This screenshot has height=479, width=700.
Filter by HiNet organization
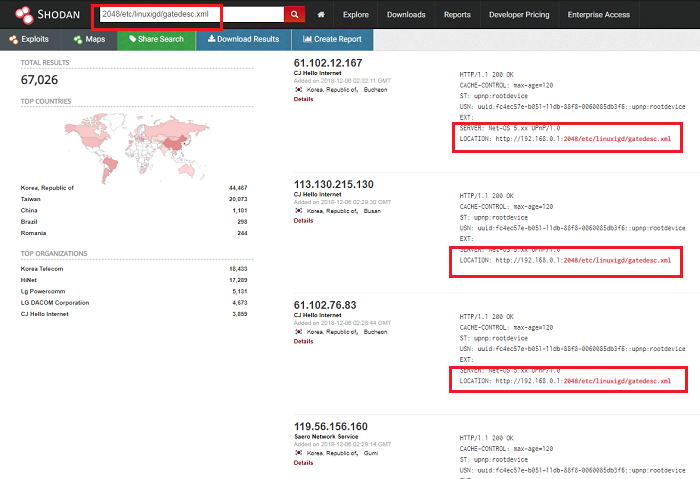(x=29, y=280)
